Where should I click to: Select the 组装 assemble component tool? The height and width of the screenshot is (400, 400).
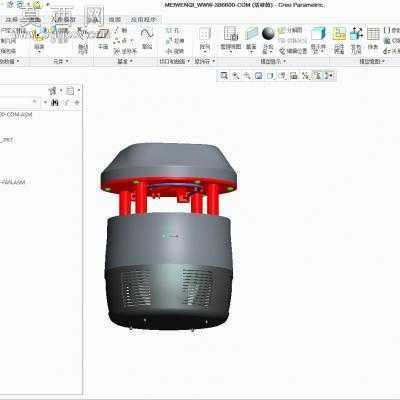pyautogui.click(x=39, y=40)
